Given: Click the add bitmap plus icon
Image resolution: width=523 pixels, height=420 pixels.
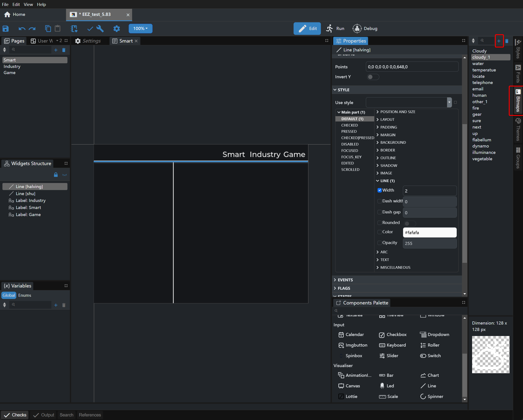Looking at the screenshot, I should tap(499, 41).
